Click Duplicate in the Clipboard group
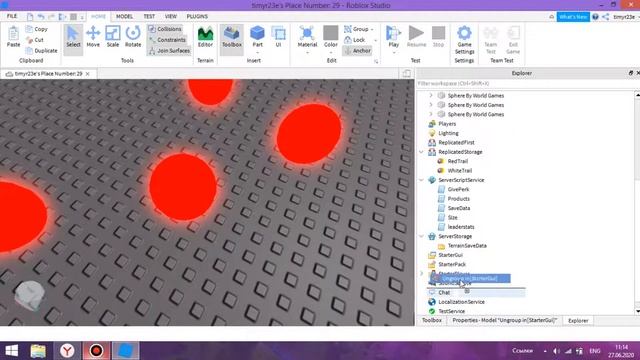Screen dimensions: 640x360 click(41, 51)
